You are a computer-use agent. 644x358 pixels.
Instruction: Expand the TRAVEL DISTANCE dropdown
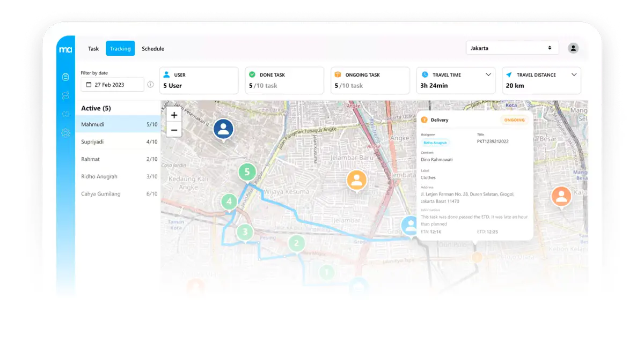574,74
